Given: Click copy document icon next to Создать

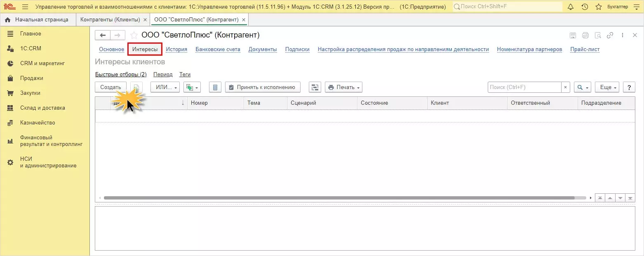Looking at the screenshot, I should pyautogui.click(x=136, y=87).
